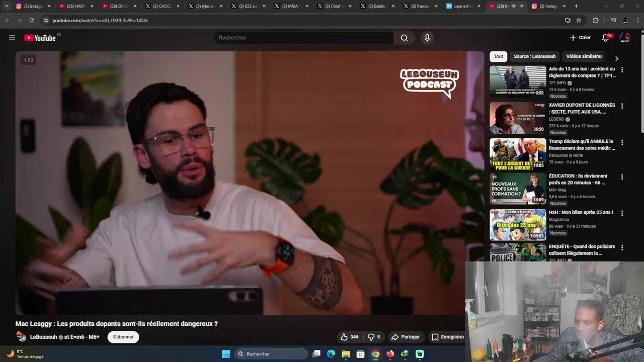Dislike the video with the thumbs-down button
Viewport: 644px width, 362px height.
point(374,337)
